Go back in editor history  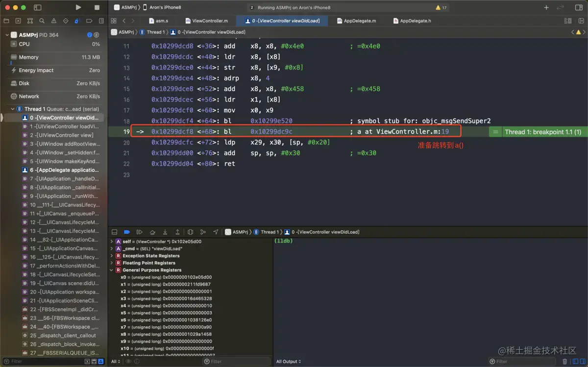coord(124,21)
